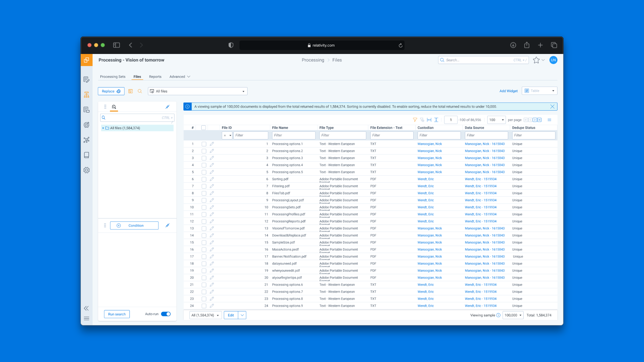The image size is (644, 362).
Task: Click the Add Widget link
Action: (508, 91)
